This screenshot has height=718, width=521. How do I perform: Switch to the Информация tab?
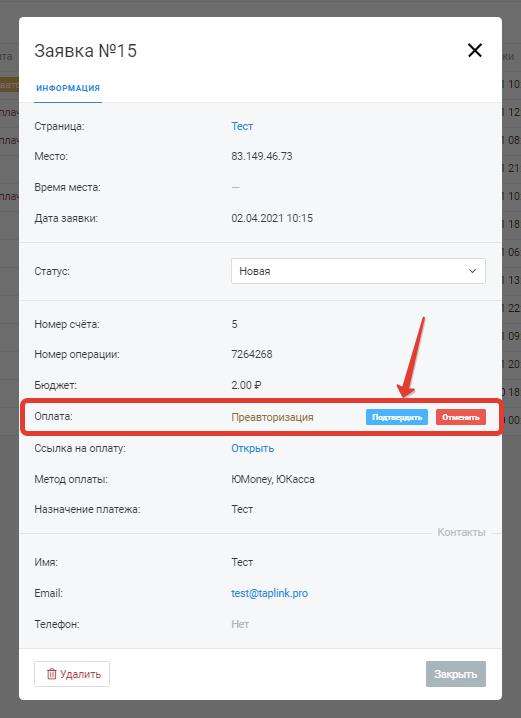point(68,88)
